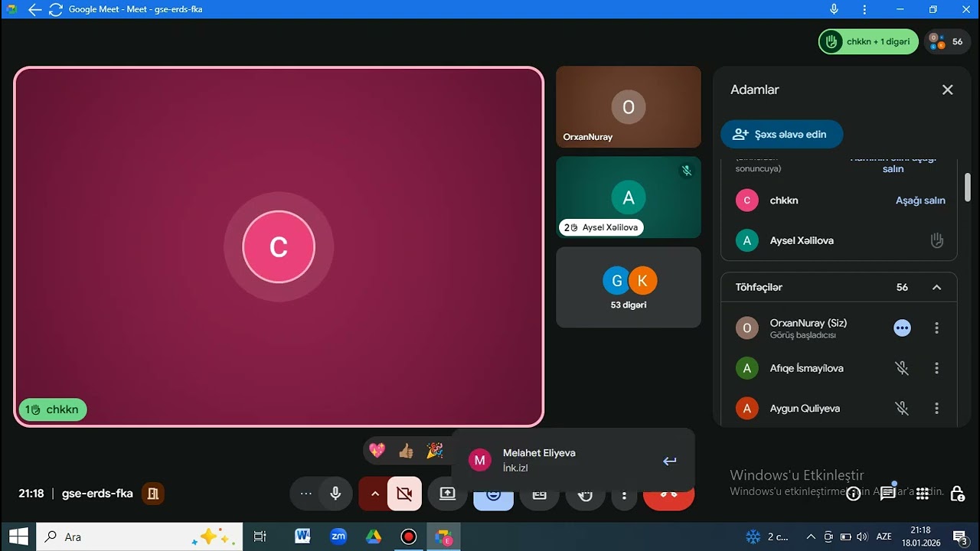This screenshot has width=980, height=551.
Task: Open the Windows notification center
Action: (x=959, y=536)
